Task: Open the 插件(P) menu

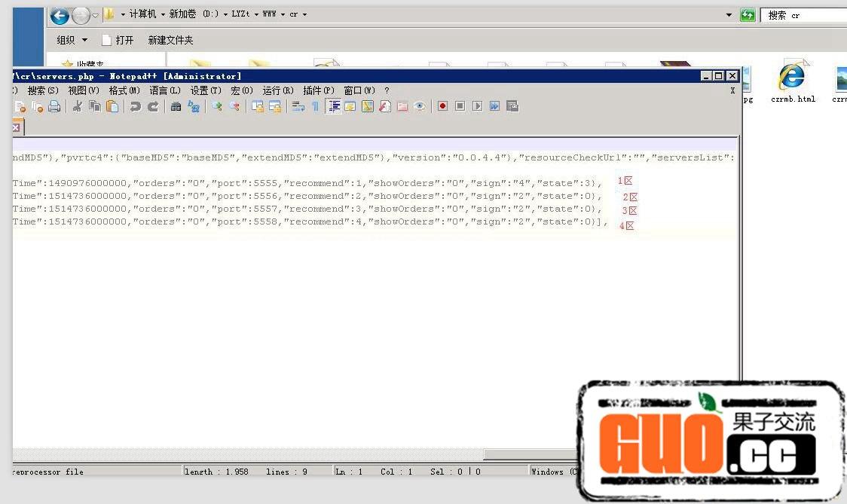Action: (x=318, y=90)
